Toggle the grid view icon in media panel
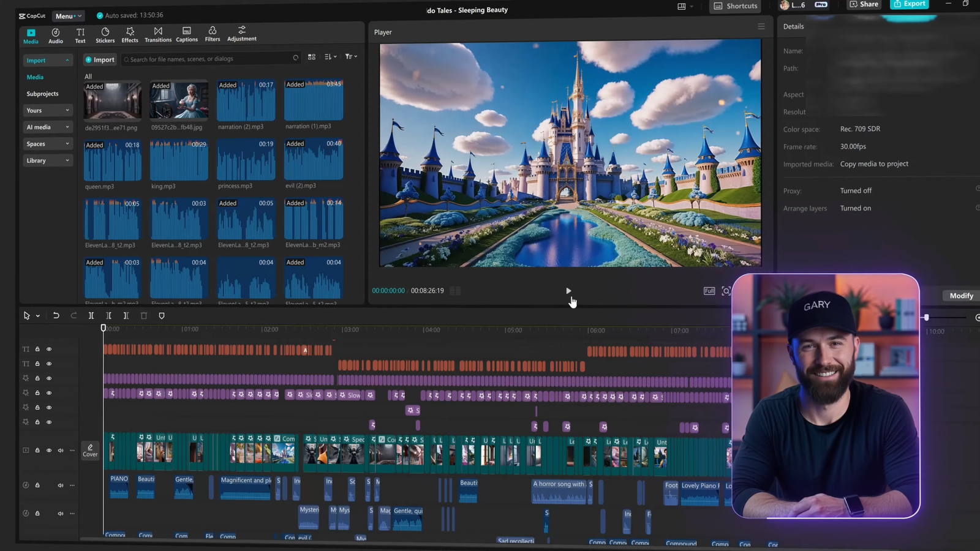The image size is (980, 551). (312, 57)
